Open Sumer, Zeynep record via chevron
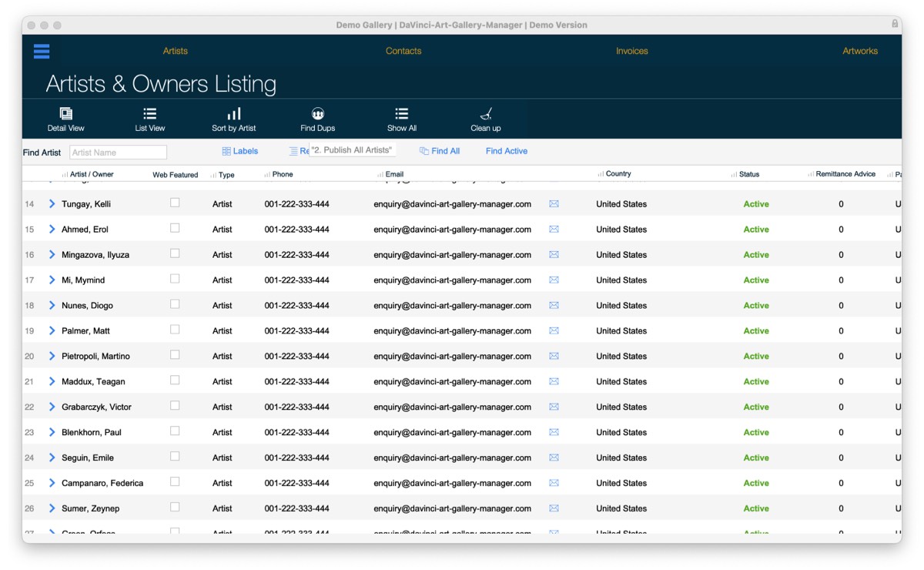 [52, 508]
